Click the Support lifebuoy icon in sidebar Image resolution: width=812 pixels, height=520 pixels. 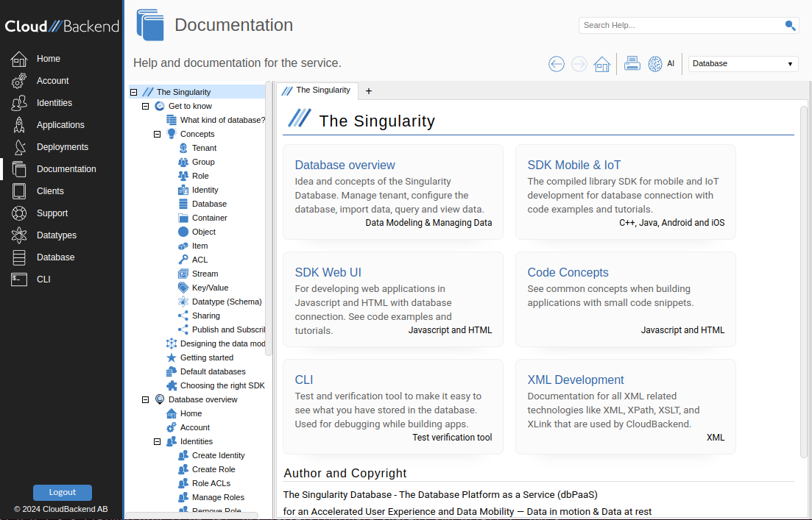pos(19,213)
